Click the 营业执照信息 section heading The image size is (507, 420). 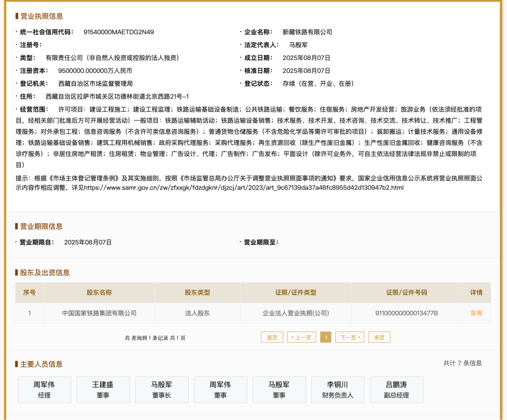click(42, 16)
